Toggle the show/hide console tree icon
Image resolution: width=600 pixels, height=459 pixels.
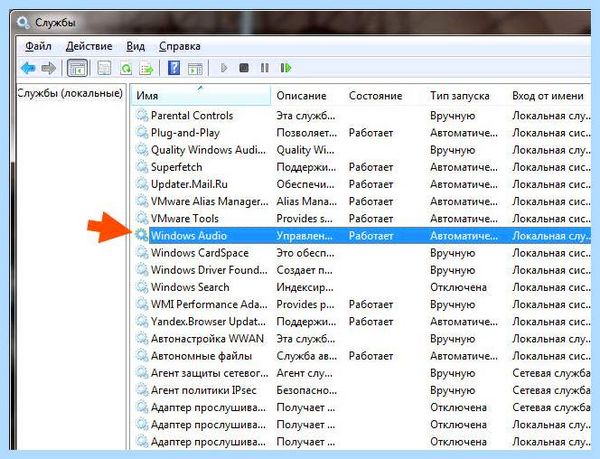point(77,68)
